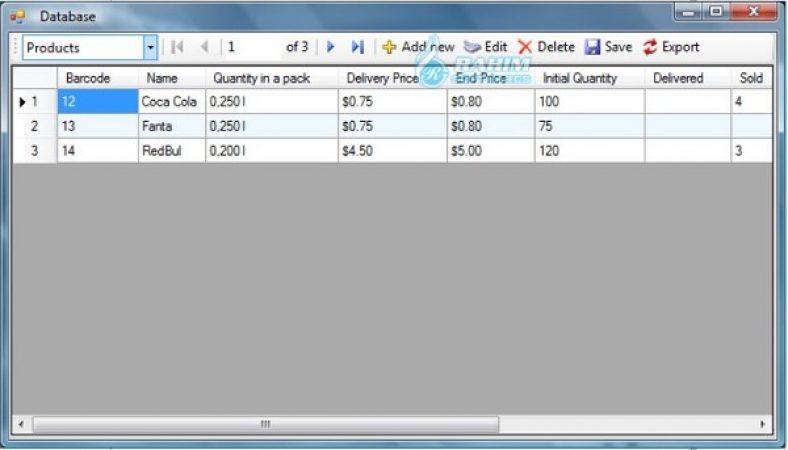Click RedBul's Sold cell showing '3'

pyautogui.click(x=751, y=151)
